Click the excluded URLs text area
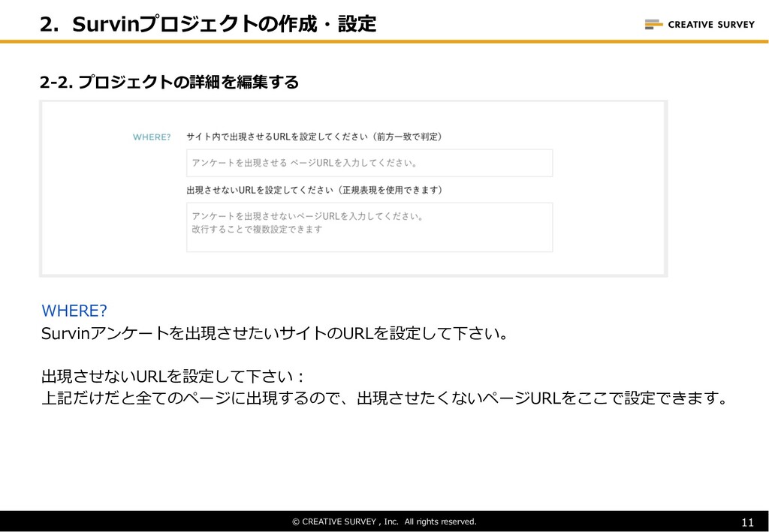This screenshot has width=769, height=532. [369, 227]
